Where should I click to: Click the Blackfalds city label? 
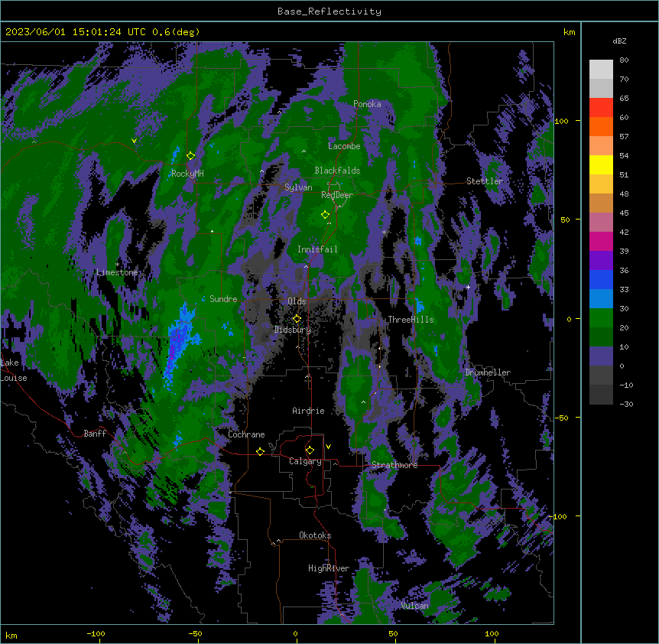pyautogui.click(x=337, y=171)
